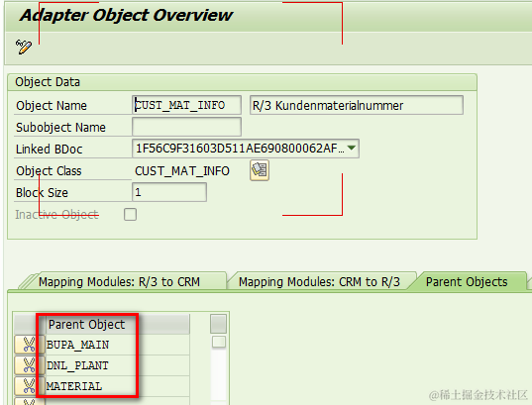
Task: Click the R/3 Kundenmaterialnummer description field
Action: pos(357,105)
